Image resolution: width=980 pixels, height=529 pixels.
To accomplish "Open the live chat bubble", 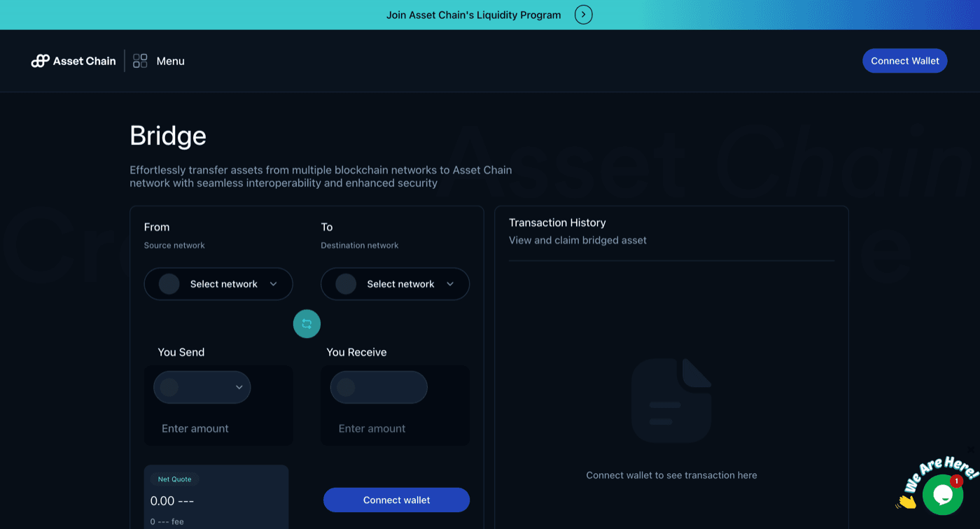I will coord(942,495).
